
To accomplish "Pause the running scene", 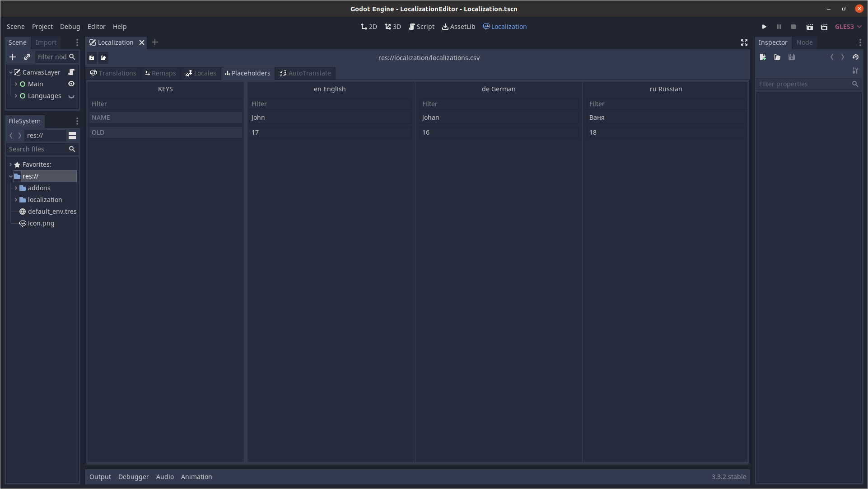I will pyautogui.click(x=779, y=27).
